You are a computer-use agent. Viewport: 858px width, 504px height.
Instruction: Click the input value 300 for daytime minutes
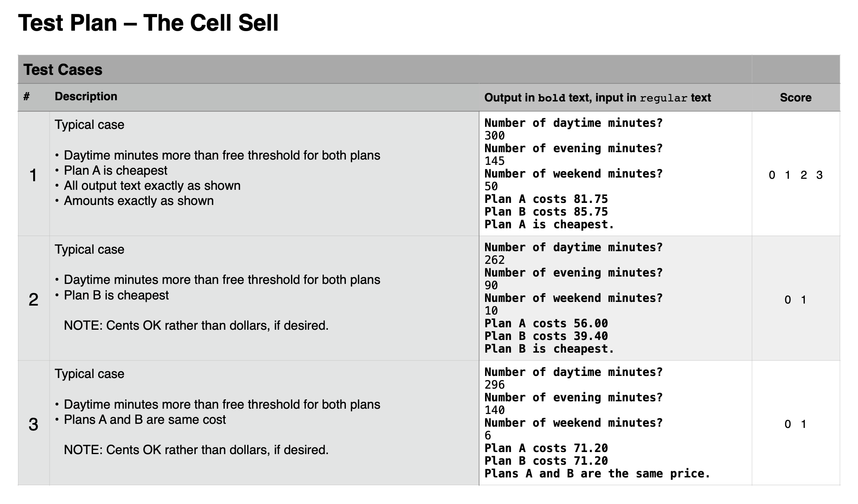tap(494, 136)
